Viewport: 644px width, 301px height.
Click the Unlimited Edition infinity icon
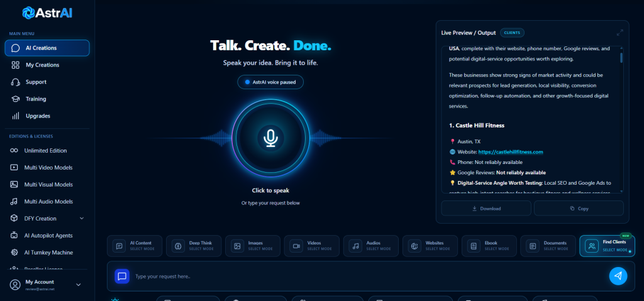pos(14,150)
